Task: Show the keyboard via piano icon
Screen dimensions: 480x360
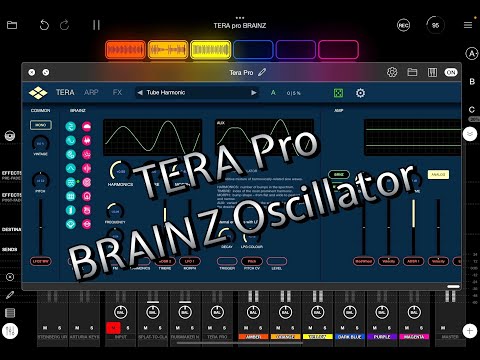Action: coord(432,72)
